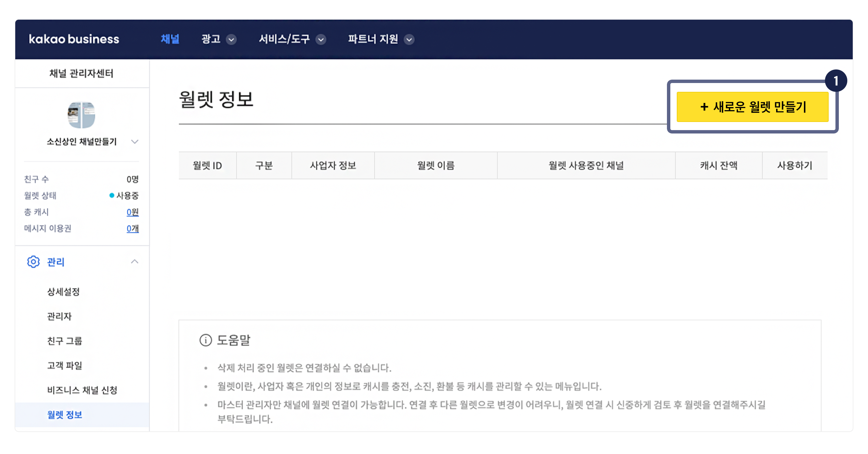Open the 파트너 지원 dropdown arrow

(409, 40)
